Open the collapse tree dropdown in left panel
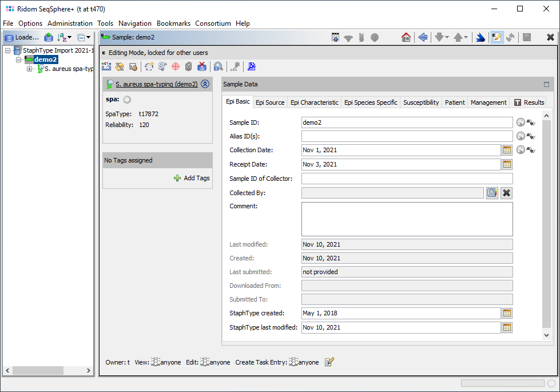Viewport: 560px width, 392px height. click(84, 37)
